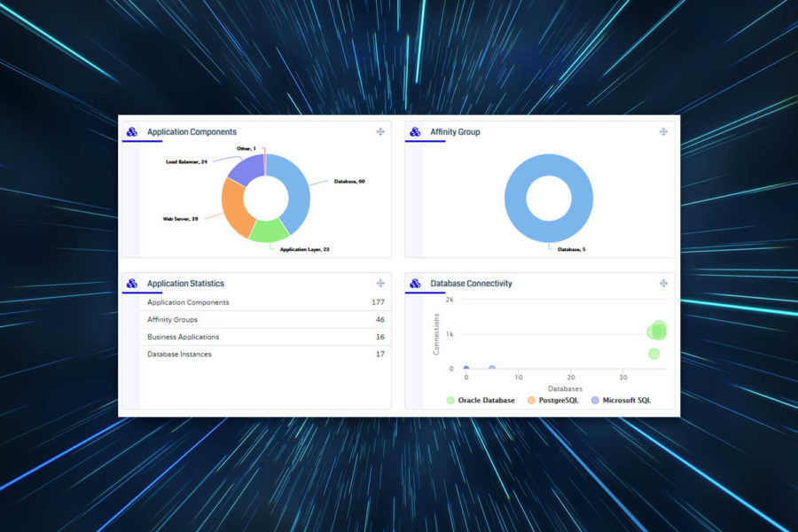Select the 'Database Instances' statistics row

click(266, 355)
